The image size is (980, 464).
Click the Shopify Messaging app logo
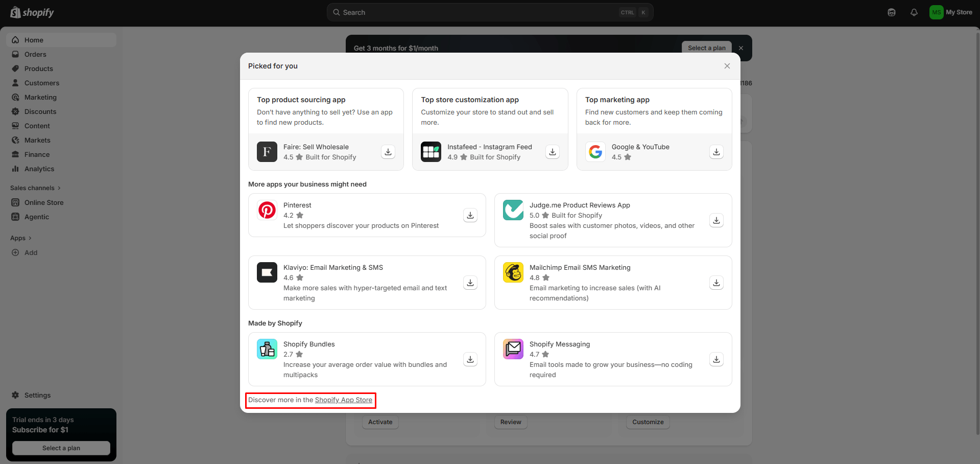pos(513,349)
